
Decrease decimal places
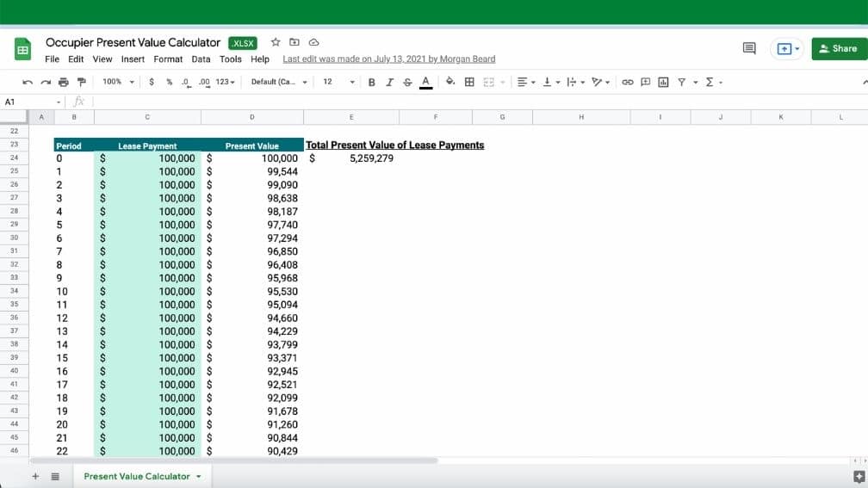186,83
